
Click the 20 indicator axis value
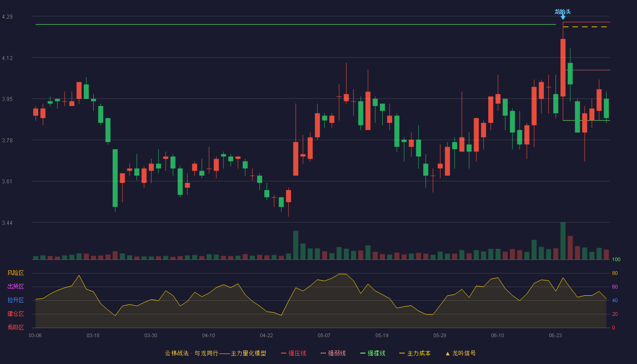[615, 314]
